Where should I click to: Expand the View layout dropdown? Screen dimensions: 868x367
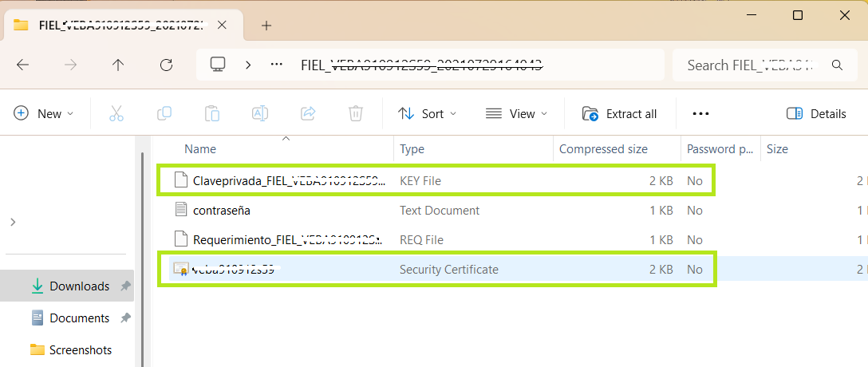tap(517, 113)
